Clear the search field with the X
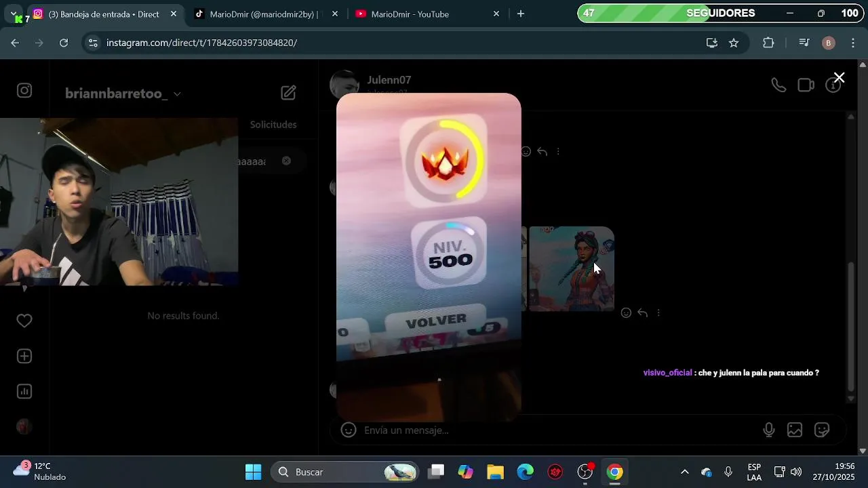The image size is (868, 488). [x=286, y=161]
